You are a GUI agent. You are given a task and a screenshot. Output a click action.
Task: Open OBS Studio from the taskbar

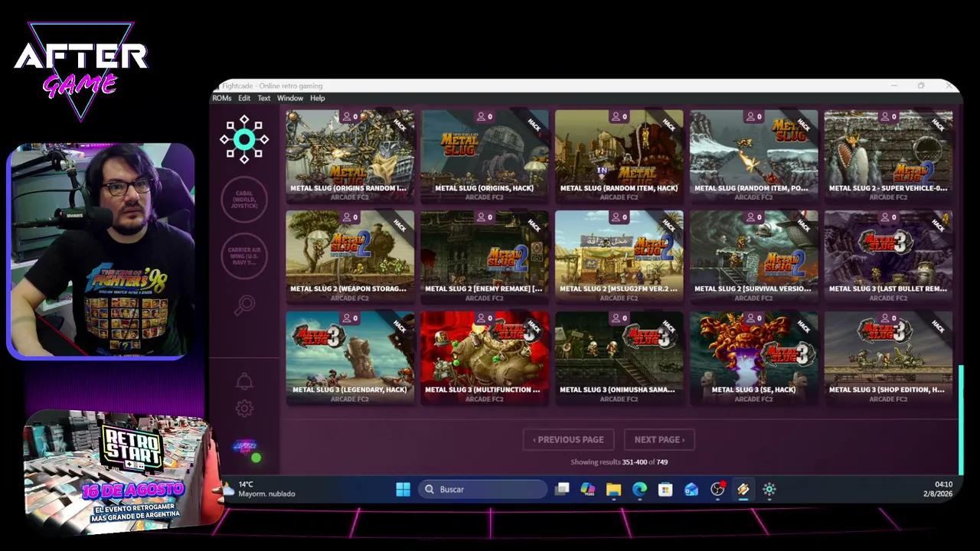(717, 490)
